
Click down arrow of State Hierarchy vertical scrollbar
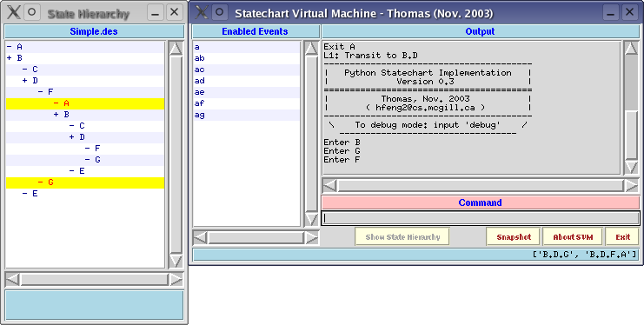(176, 261)
